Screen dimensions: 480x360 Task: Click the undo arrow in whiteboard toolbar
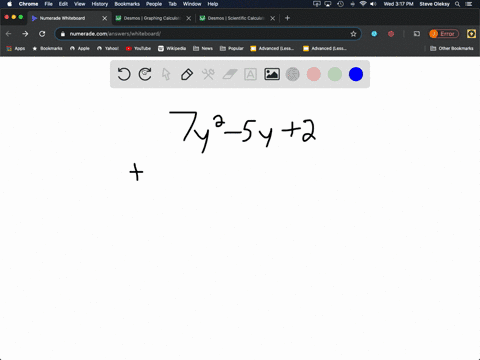pyautogui.click(x=124, y=74)
